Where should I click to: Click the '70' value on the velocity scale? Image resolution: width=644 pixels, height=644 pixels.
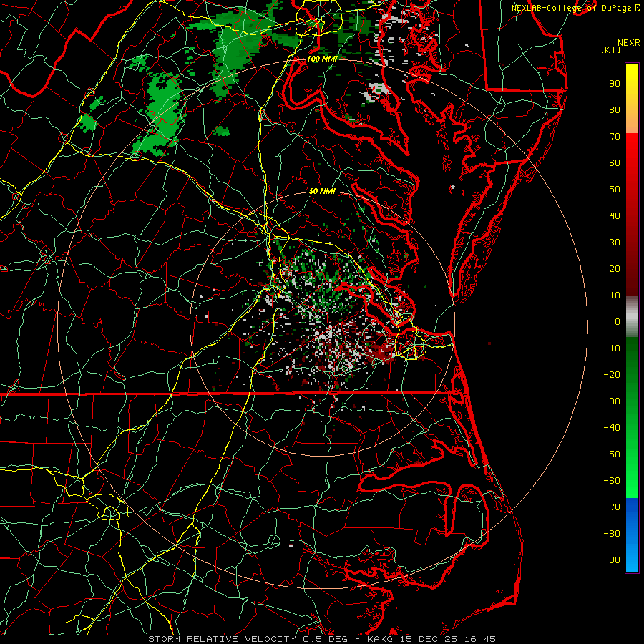615,137
